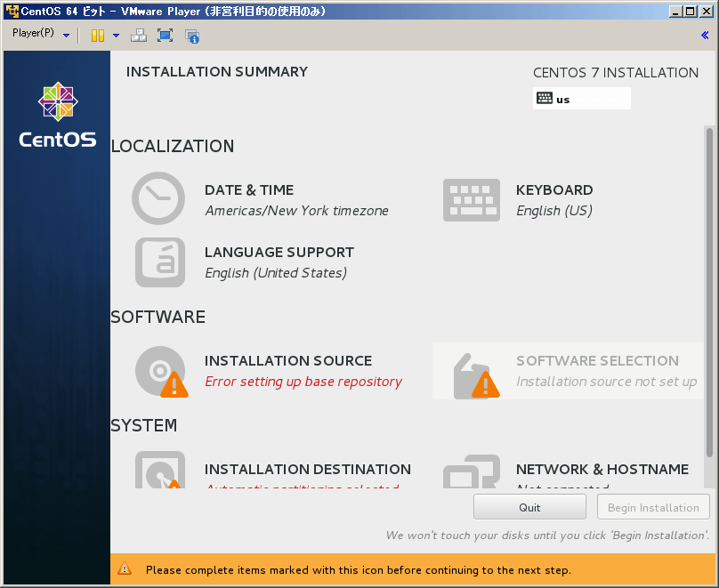Close the VMware Player window

tap(707, 12)
